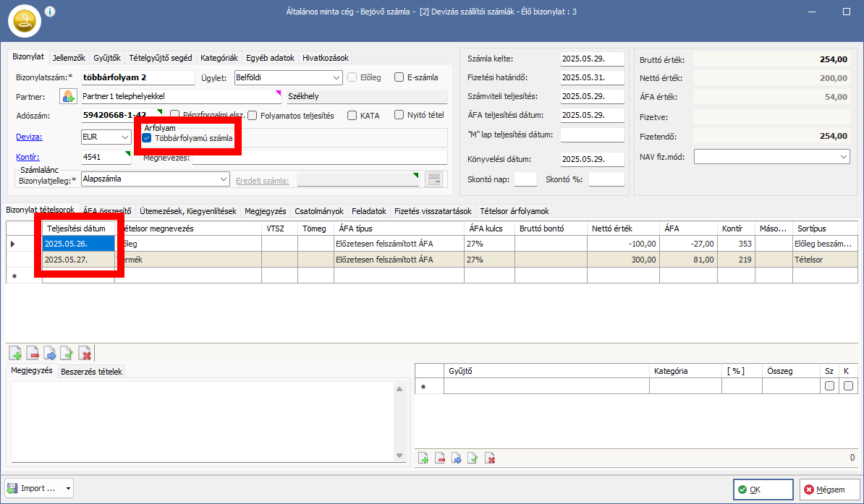Image resolution: width=864 pixels, height=504 pixels.
Task: Click the Kontír link
Action: pyautogui.click(x=27, y=157)
